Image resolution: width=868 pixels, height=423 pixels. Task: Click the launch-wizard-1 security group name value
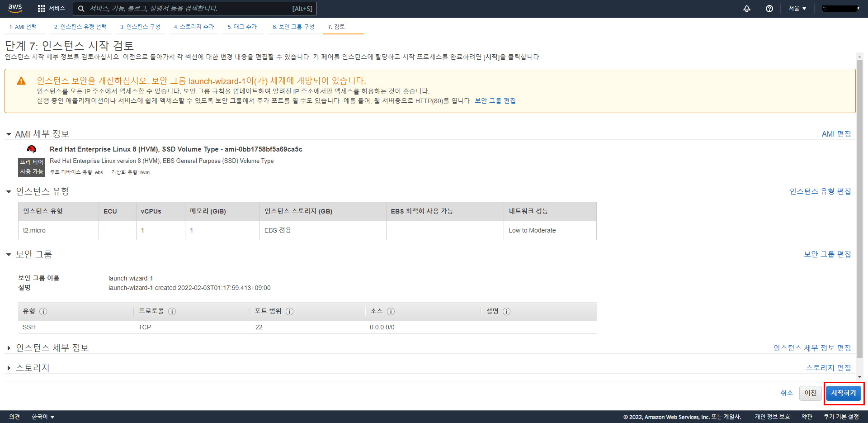(131, 278)
